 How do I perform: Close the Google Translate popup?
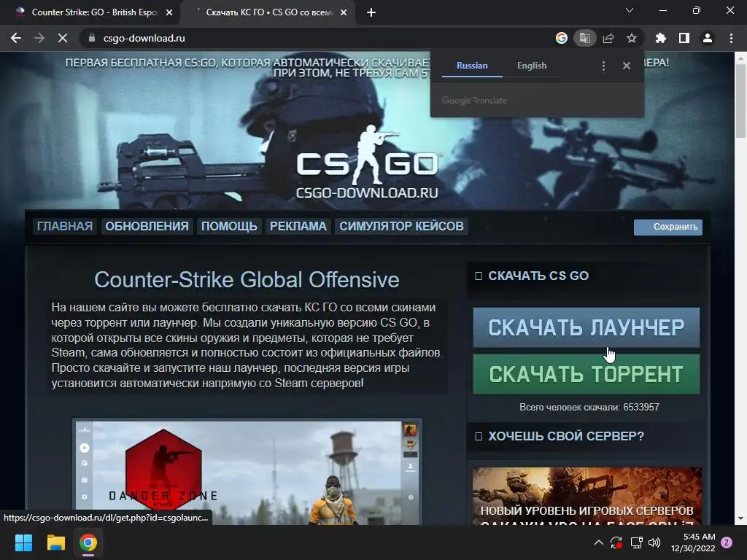[627, 66]
